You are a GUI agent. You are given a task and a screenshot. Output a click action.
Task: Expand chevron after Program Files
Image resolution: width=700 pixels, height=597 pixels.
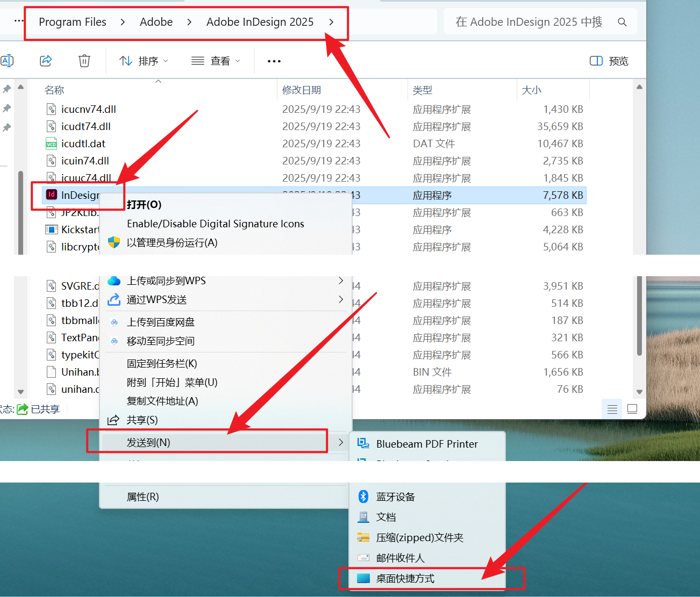coord(123,22)
